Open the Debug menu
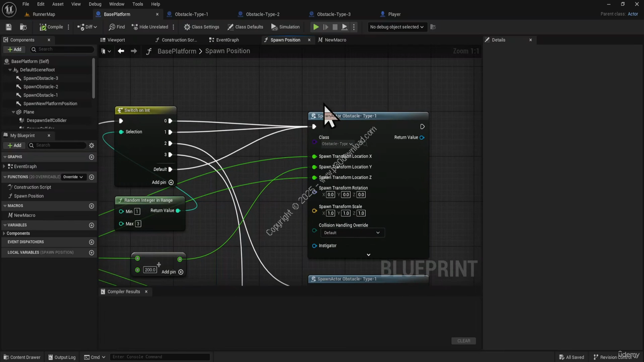The image size is (644, 362). [x=95, y=4]
